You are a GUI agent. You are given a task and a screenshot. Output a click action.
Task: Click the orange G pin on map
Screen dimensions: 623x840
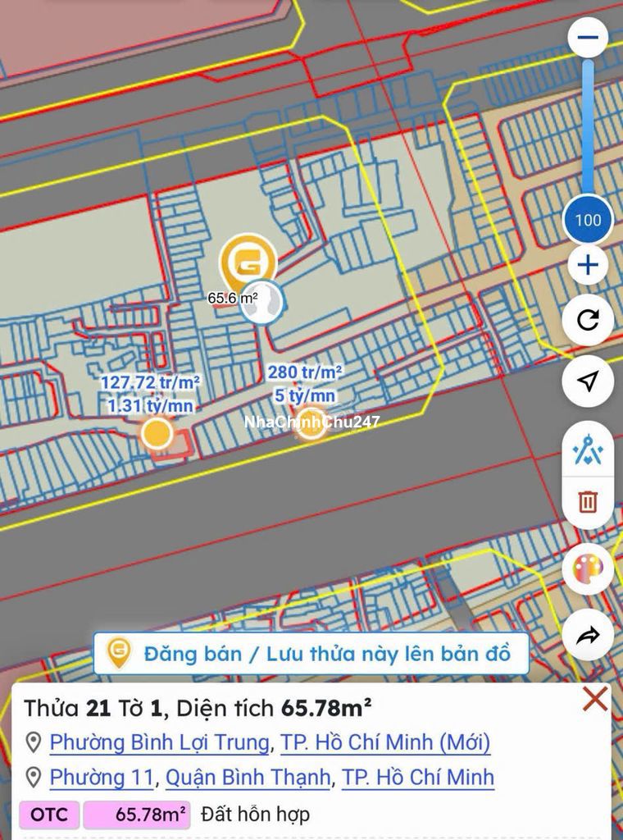tap(248, 262)
